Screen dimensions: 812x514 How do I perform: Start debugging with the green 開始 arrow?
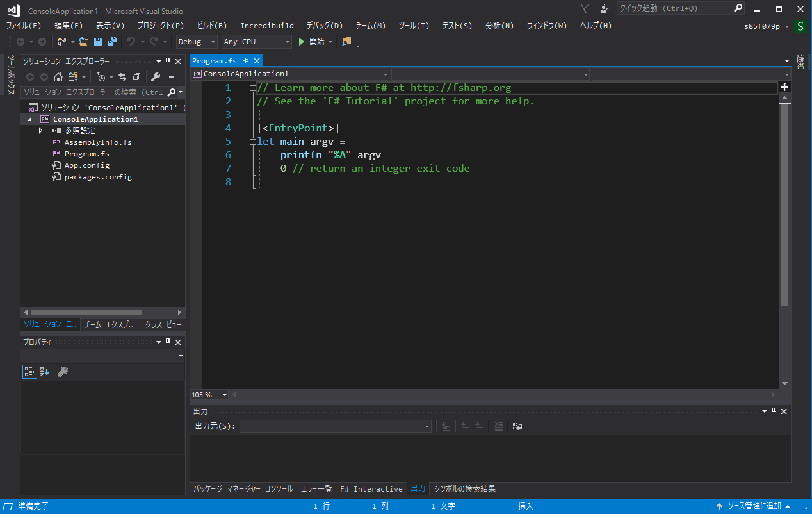coord(301,41)
